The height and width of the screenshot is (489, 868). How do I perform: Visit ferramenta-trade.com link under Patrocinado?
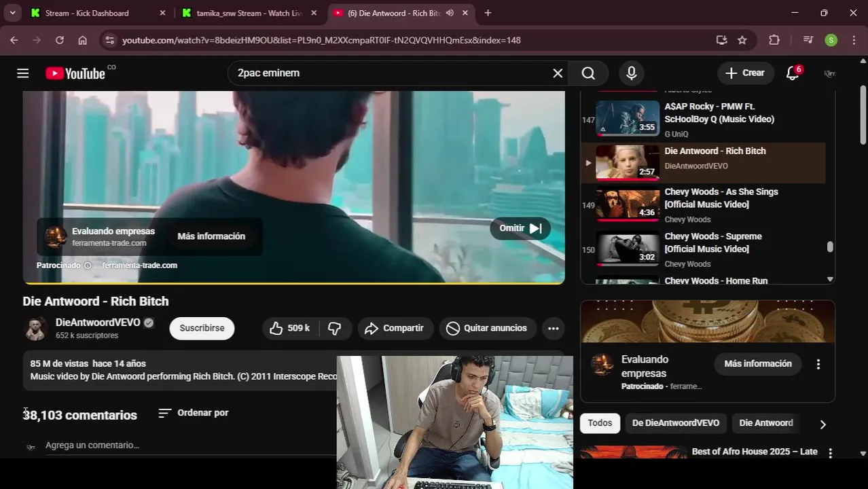140,266
